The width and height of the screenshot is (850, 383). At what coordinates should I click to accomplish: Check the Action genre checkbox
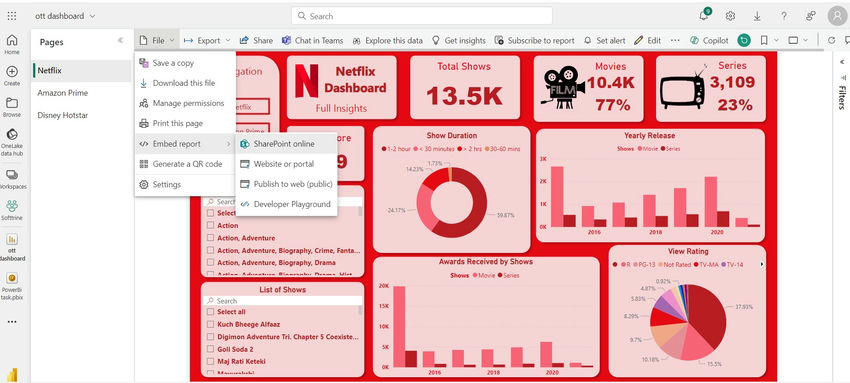pyautogui.click(x=210, y=225)
